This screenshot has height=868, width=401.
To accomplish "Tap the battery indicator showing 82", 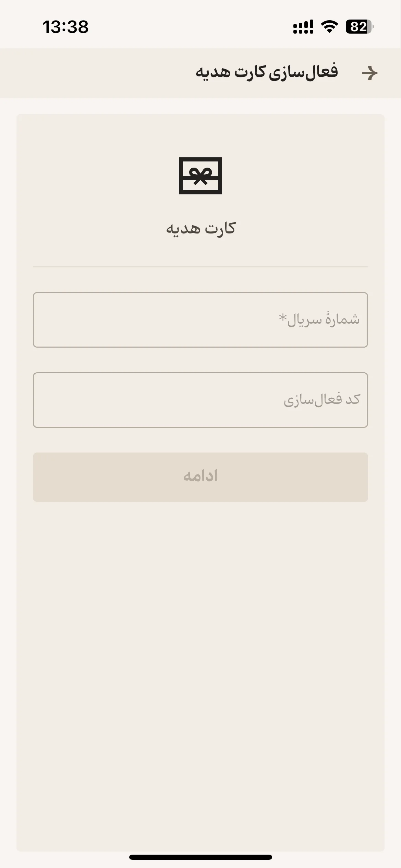I will click(x=360, y=27).
